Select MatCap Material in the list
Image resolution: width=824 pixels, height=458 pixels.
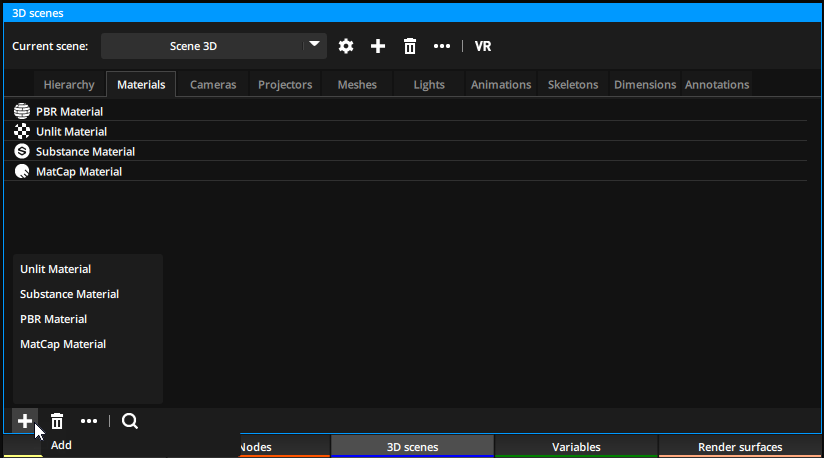[x=406, y=171]
